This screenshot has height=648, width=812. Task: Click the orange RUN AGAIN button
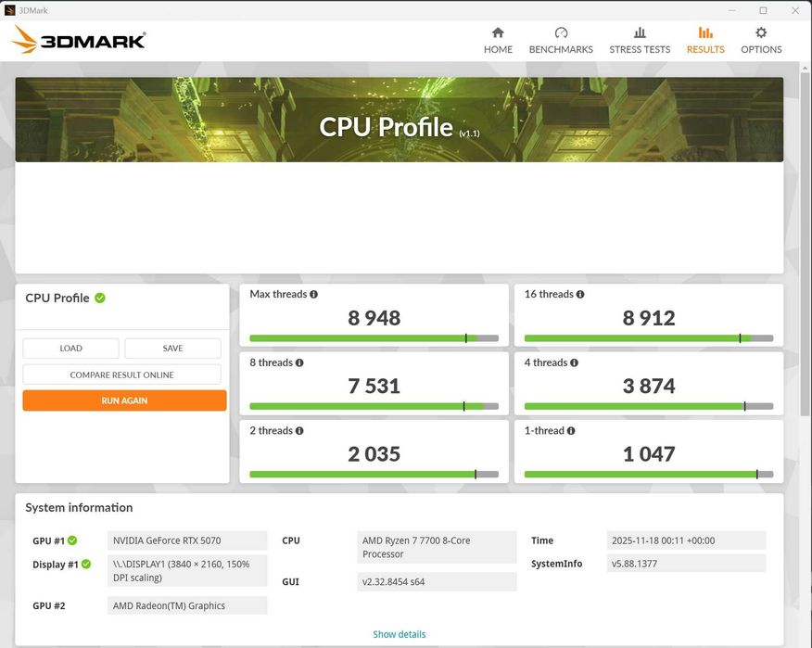(124, 400)
